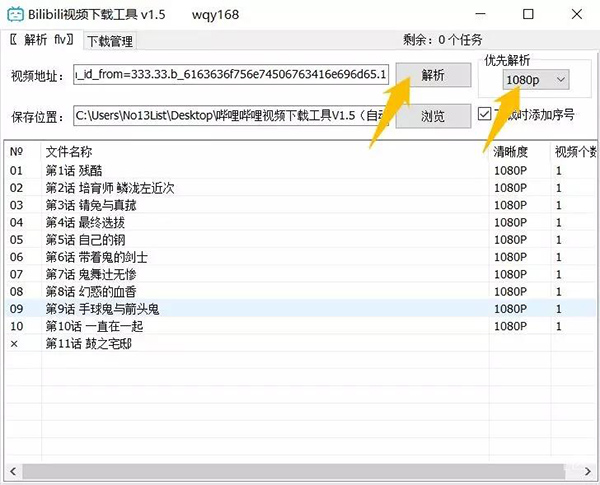Image resolution: width=600 pixels, height=485 pixels.
Task: Minimize the Bilibili download tool window
Action: coord(481,14)
